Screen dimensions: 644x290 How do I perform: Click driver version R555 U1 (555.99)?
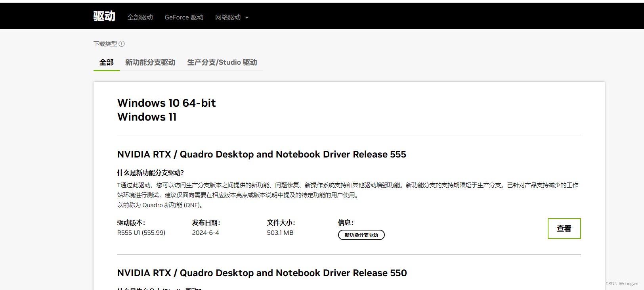coord(141,233)
